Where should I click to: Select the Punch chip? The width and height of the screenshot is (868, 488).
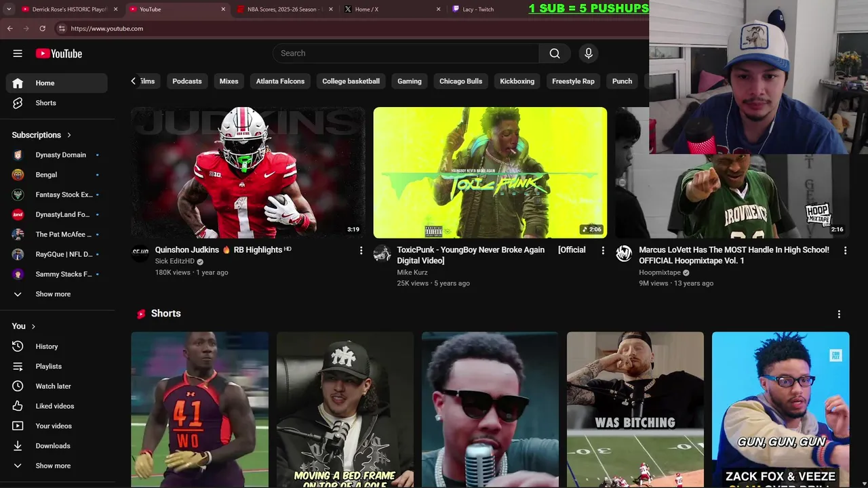622,81
